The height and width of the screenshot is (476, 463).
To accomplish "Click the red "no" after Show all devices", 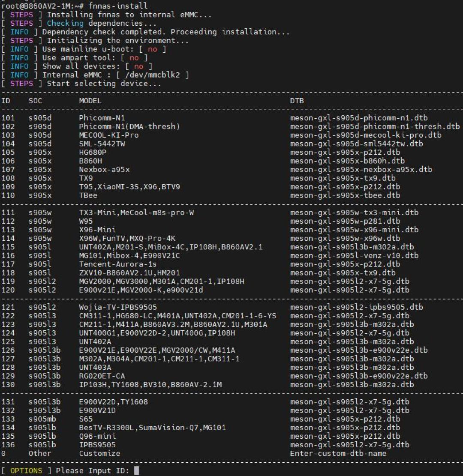I will [x=138, y=66].
